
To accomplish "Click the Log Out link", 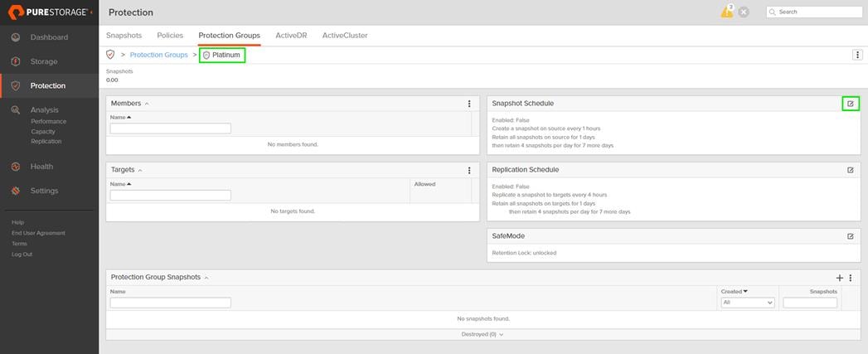I will (22, 255).
